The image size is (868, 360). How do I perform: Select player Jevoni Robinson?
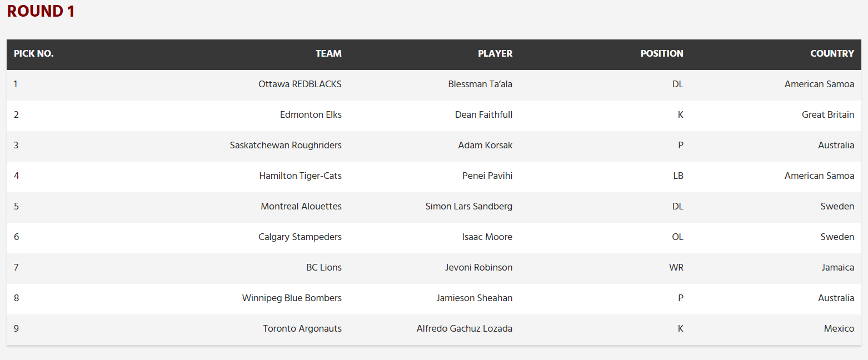pyautogui.click(x=478, y=268)
